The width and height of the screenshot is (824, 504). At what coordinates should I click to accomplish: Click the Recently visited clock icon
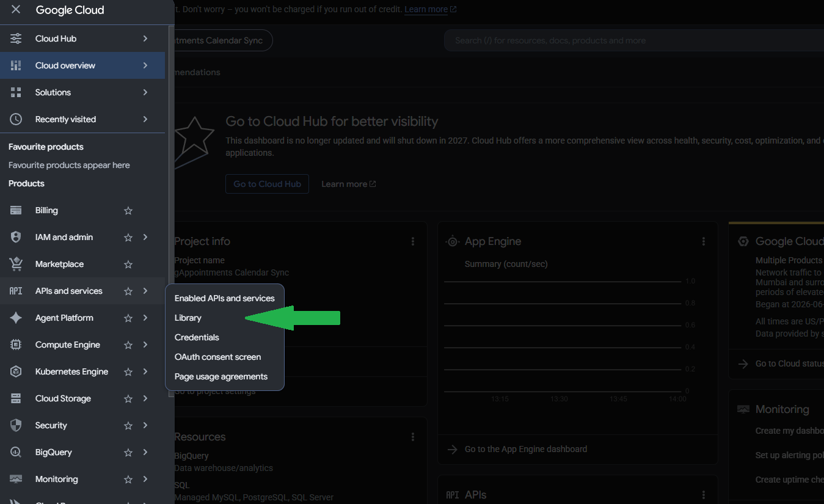(16, 119)
